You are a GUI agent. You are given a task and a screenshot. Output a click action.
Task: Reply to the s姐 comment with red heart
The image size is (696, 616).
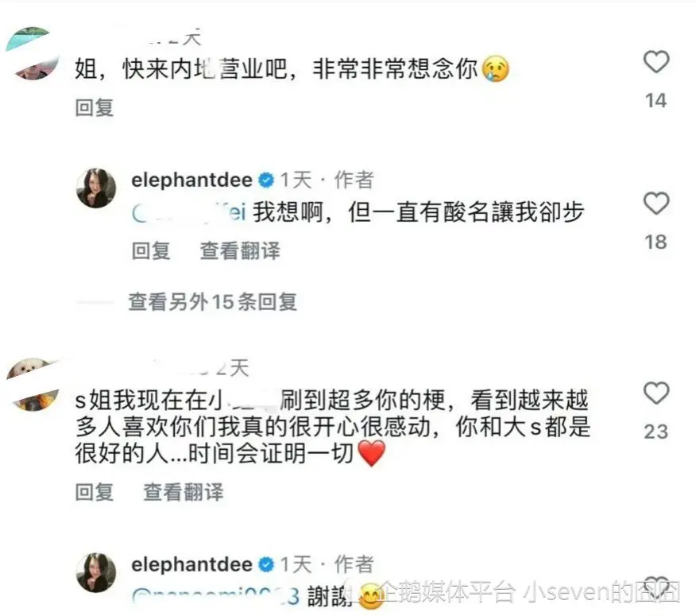tap(94, 492)
